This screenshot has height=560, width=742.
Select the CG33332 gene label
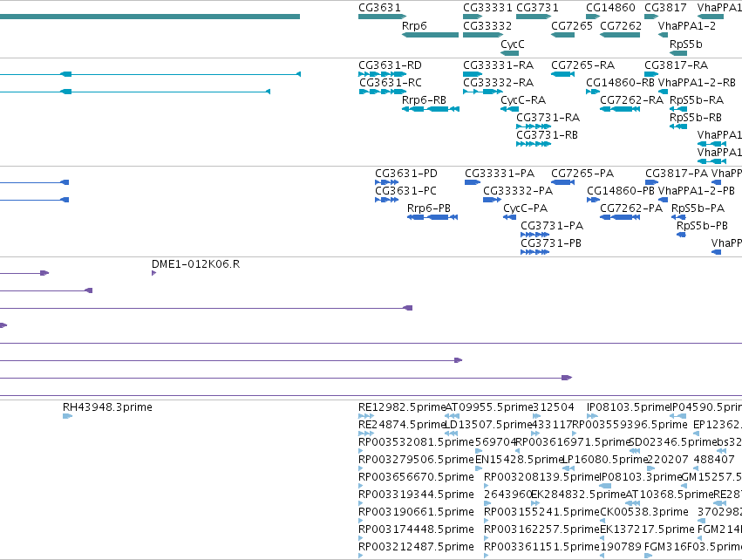click(487, 26)
